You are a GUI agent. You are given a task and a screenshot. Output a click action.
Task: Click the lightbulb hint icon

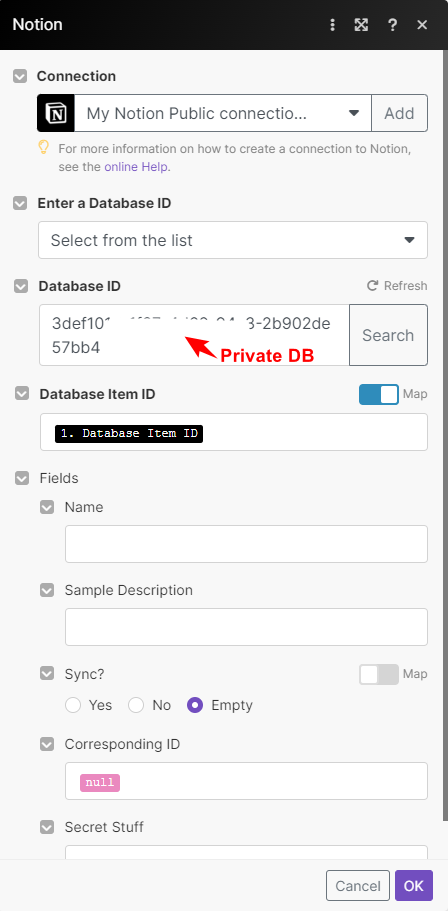pyautogui.click(x=44, y=148)
